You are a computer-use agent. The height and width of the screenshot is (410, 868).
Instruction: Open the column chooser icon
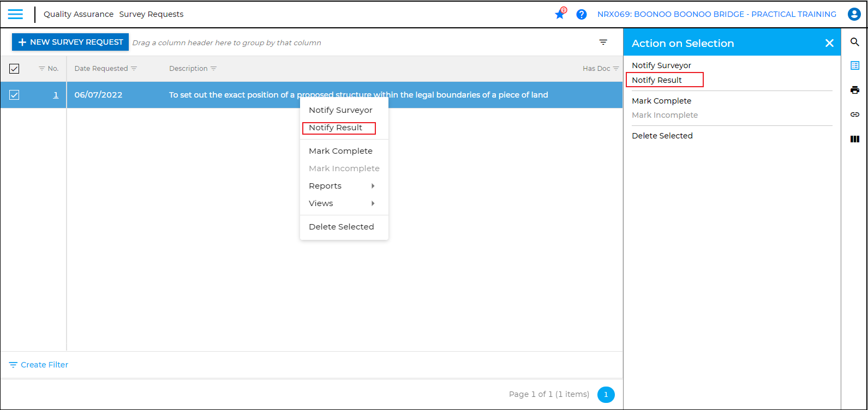click(855, 139)
